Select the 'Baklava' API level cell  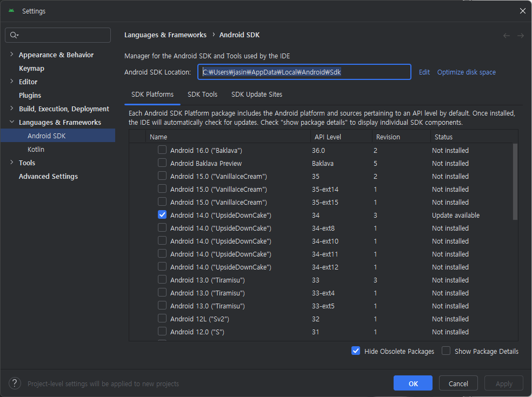click(x=323, y=164)
